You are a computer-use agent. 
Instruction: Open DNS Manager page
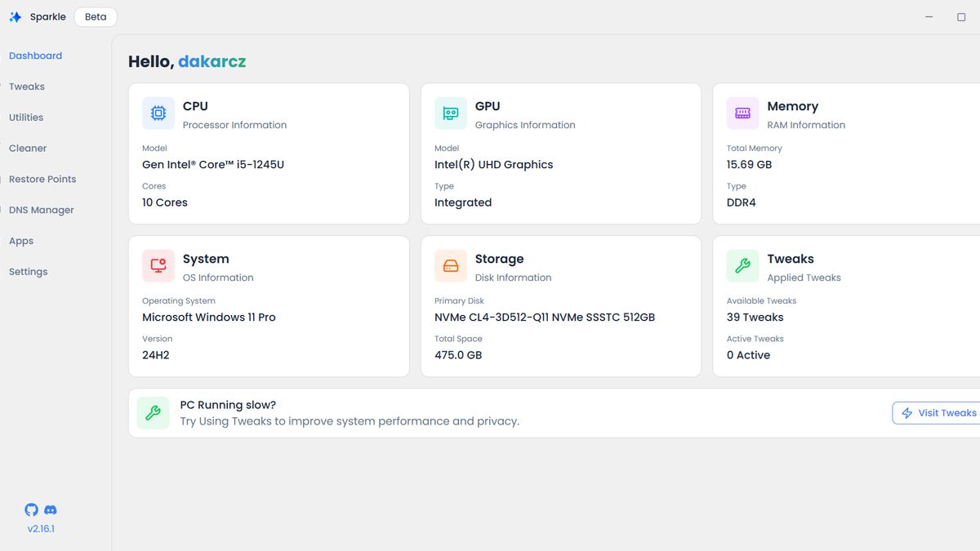pos(42,211)
